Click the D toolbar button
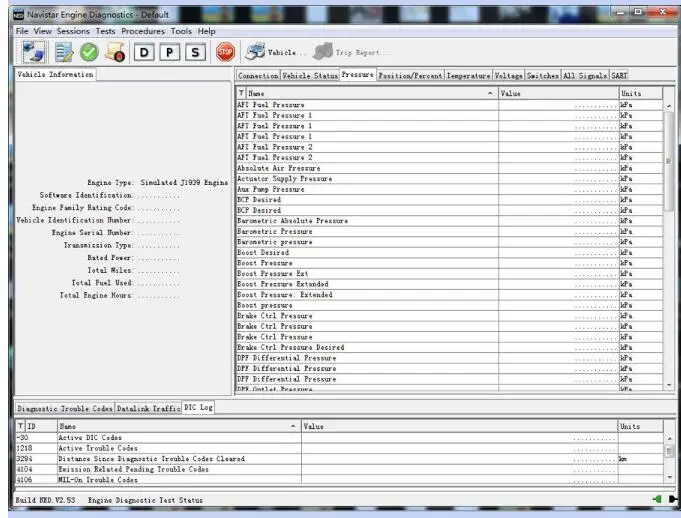 (x=144, y=53)
